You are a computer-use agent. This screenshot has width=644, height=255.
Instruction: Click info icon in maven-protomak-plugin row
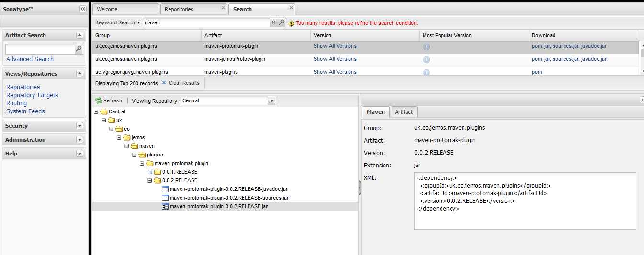coord(426,47)
